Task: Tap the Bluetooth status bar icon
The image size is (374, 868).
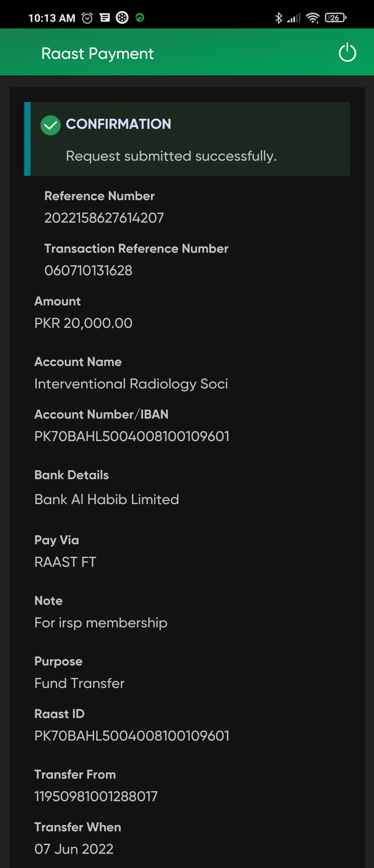Action: pos(278,18)
